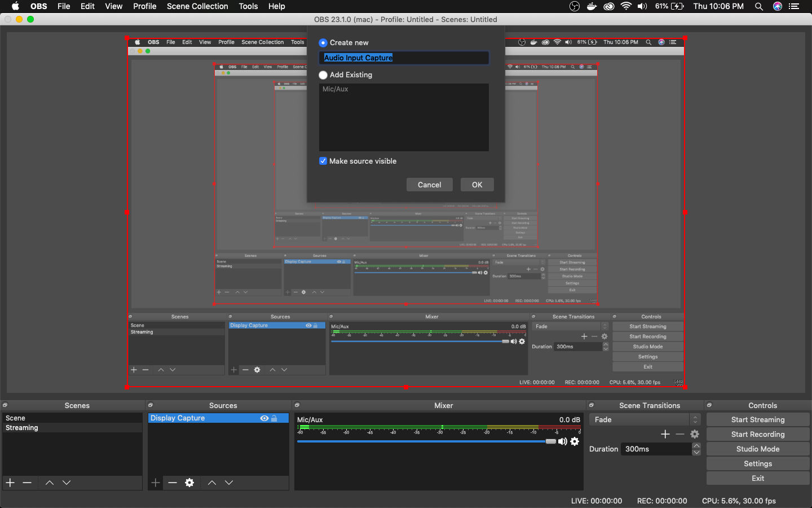Open transition properties via the gear icon

(695, 434)
